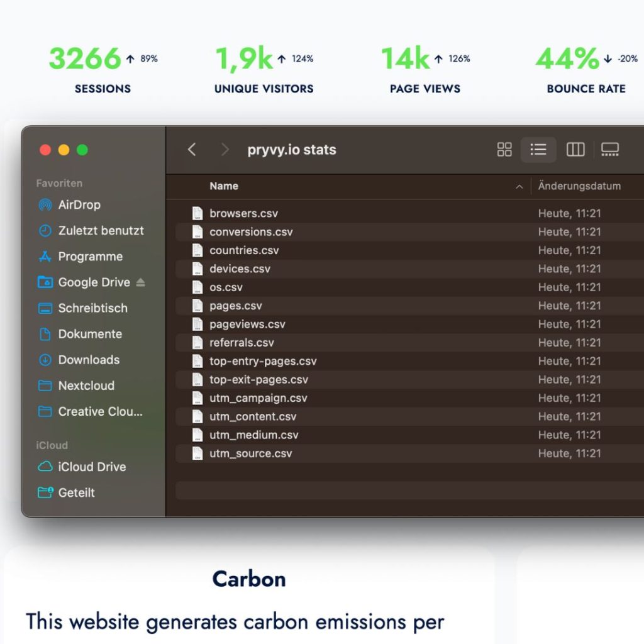Click the pryvy.io stats window title

tap(292, 150)
